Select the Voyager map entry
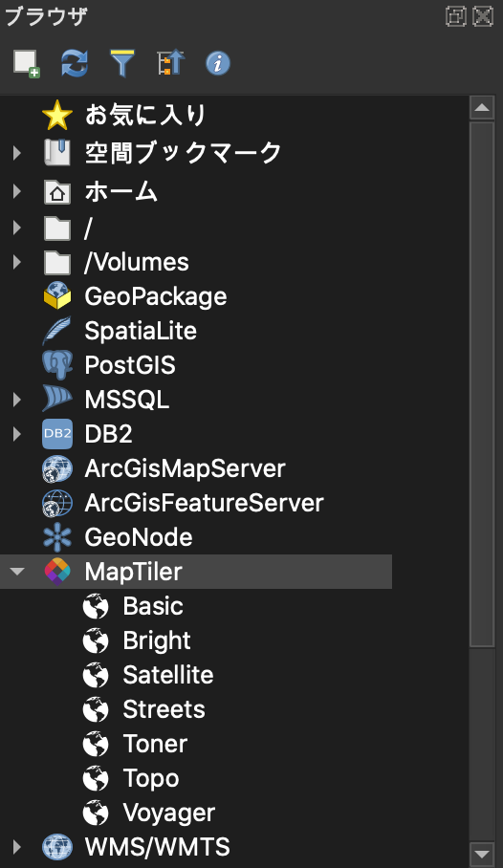Image resolution: width=503 pixels, height=868 pixels. [168, 813]
